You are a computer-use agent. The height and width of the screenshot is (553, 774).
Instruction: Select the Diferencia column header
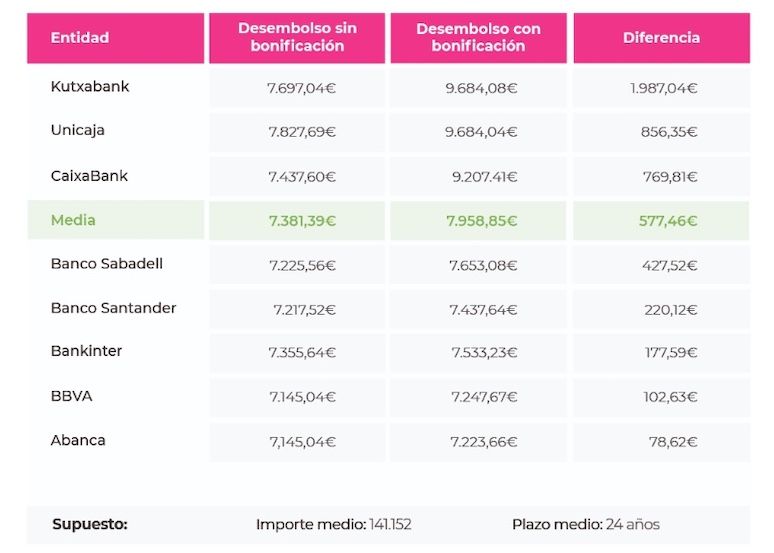(x=661, y=38)
